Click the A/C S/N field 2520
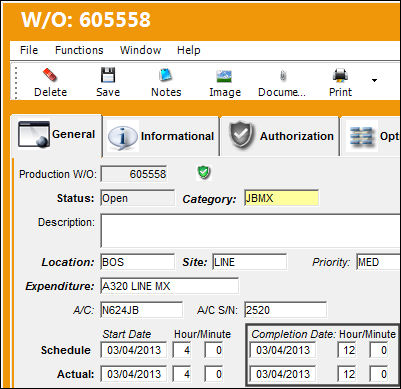 [285, 310]
